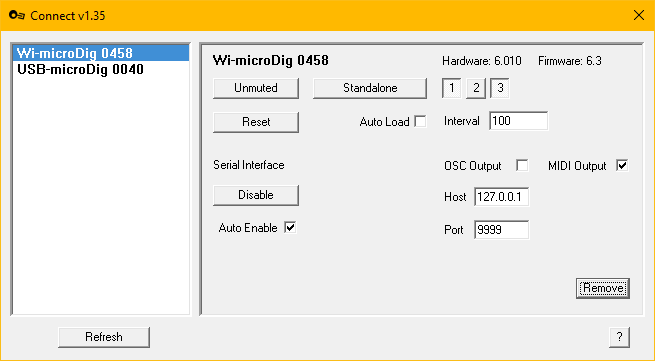Click the Hardware: 6.010 version text
The image size is (655, 361).
point(482,61)
